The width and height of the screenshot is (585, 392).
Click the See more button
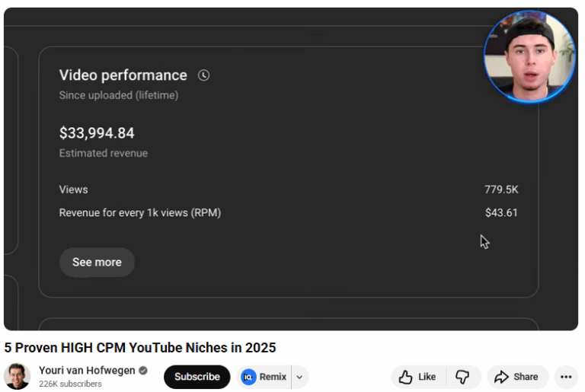pyautogui.click(x=97, y=262)
